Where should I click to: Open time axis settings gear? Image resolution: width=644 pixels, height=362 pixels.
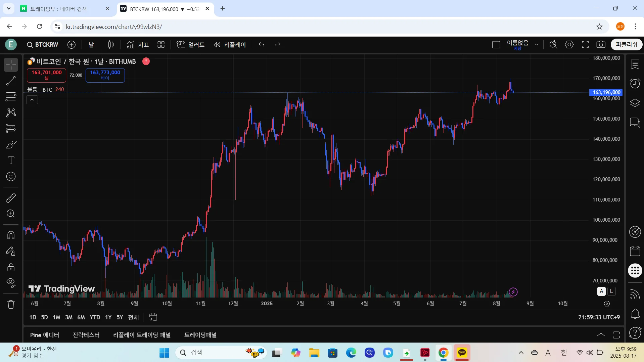(x=607, y=304)
